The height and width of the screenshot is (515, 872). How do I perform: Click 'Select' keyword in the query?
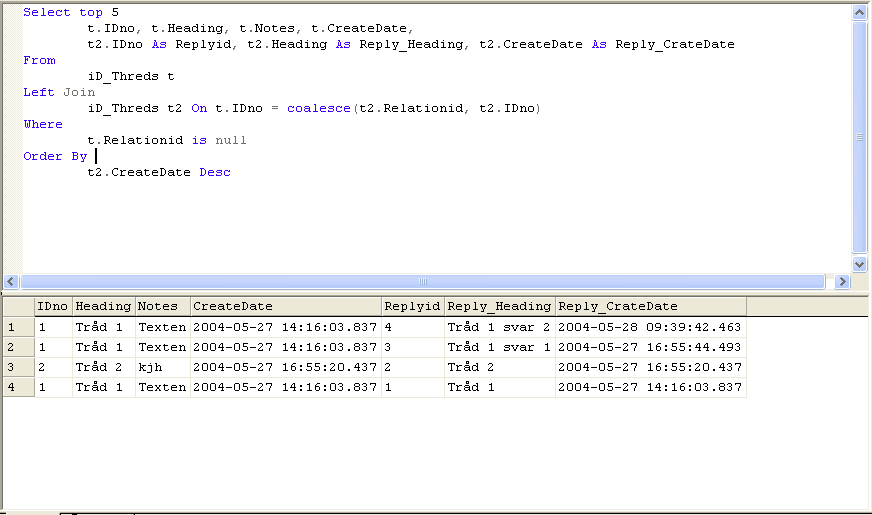click(x=47, y=12)
